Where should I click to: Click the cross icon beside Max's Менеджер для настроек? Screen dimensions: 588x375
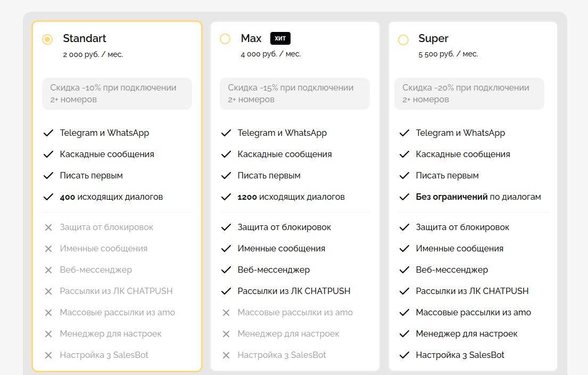click(x=226, y=334)
